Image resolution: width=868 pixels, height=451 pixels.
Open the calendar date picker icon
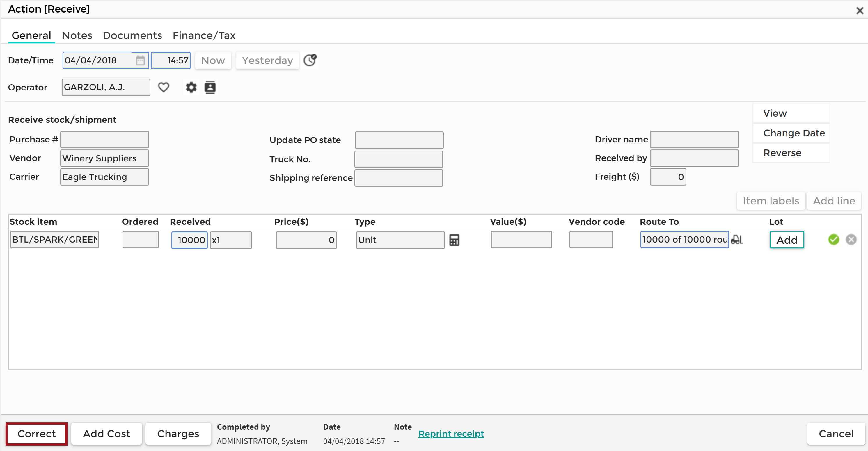click(x=140, y=60)
